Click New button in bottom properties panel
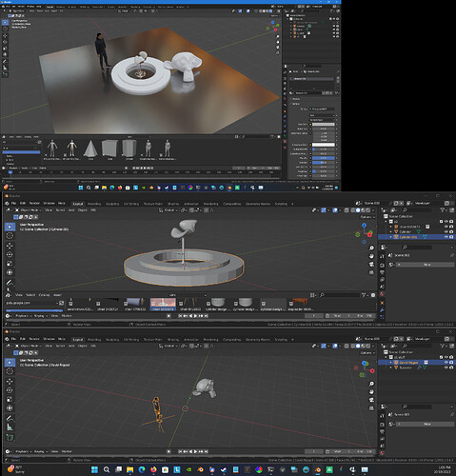This screenshot has width=456, height=476. [425, 424]
